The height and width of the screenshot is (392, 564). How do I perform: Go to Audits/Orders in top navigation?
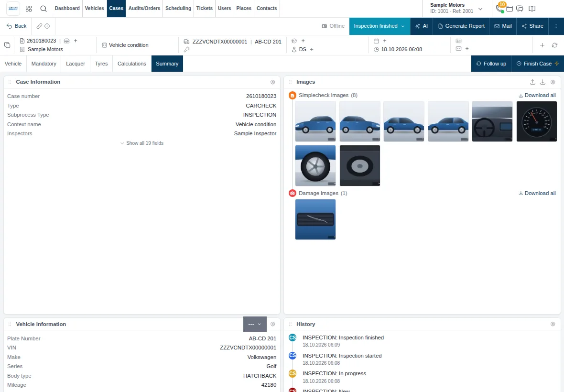[144, 8]
